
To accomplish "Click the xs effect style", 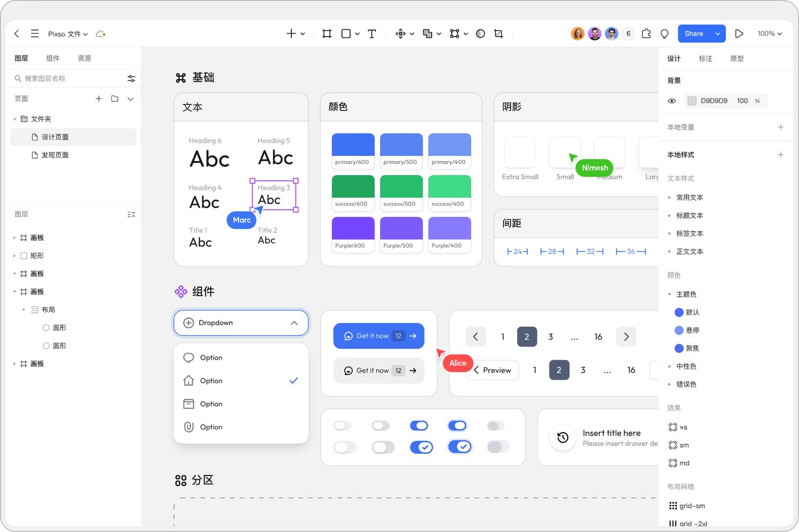I will coord(679,427).
